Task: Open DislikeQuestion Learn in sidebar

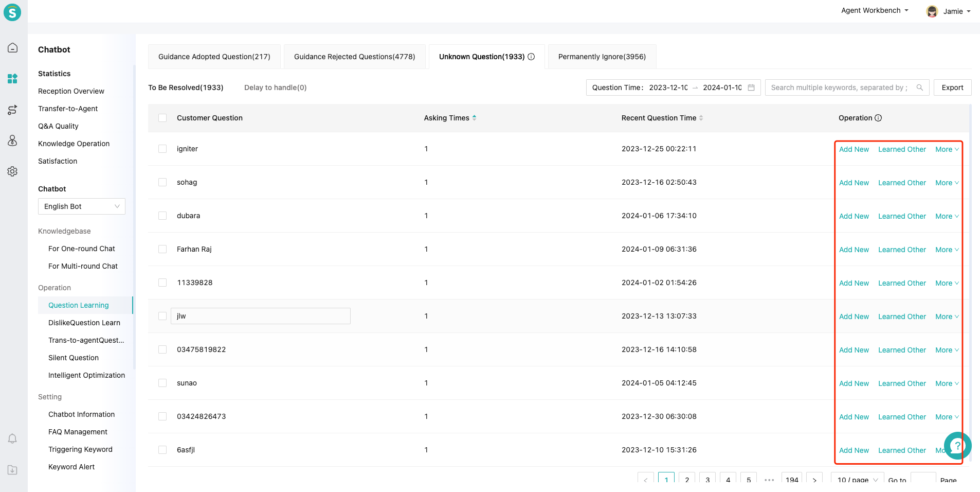Action: coord(84,323)
